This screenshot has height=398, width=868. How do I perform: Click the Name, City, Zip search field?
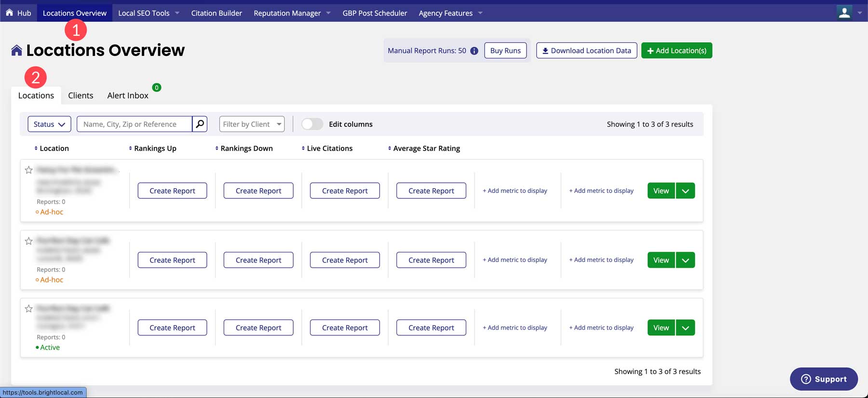tap(134, 124)
